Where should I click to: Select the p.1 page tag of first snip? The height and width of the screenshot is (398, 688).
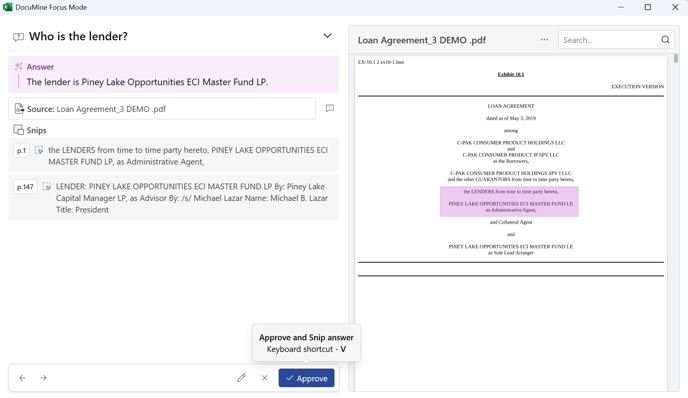tap(22, 151)
